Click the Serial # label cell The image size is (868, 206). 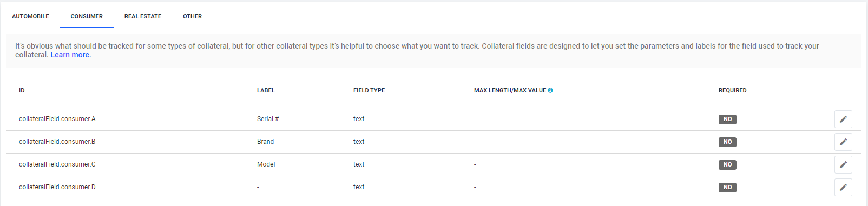tap(268, 119)
